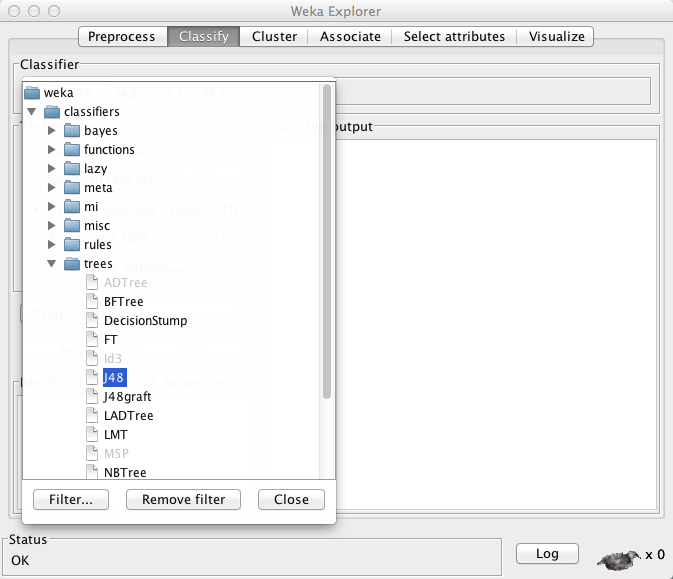Expand the meta classifiers folder

52,188
